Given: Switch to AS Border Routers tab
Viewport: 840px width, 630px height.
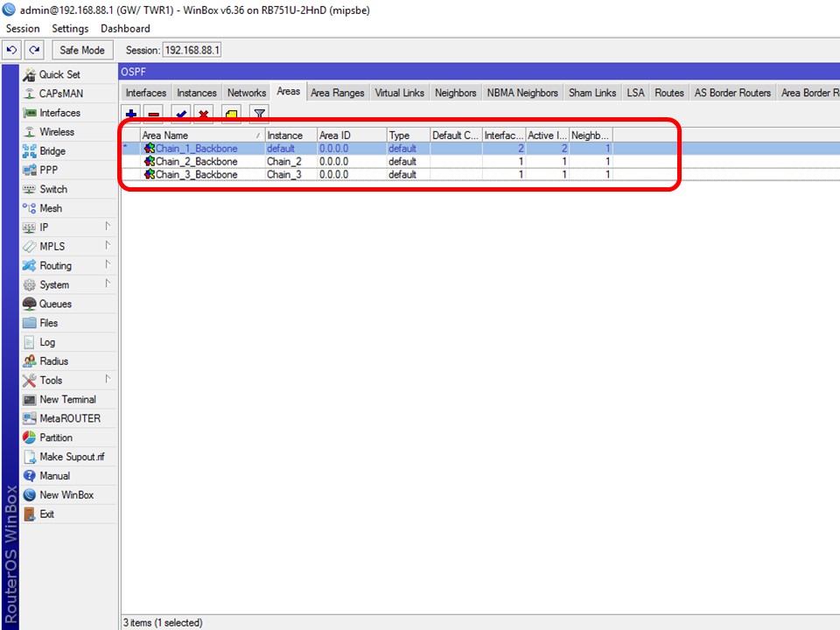Looking at the screenshot, I should (732, 93).
